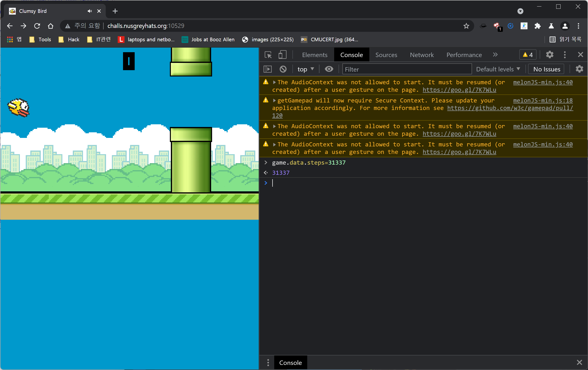Click the No Issues button

pos(546,69)
